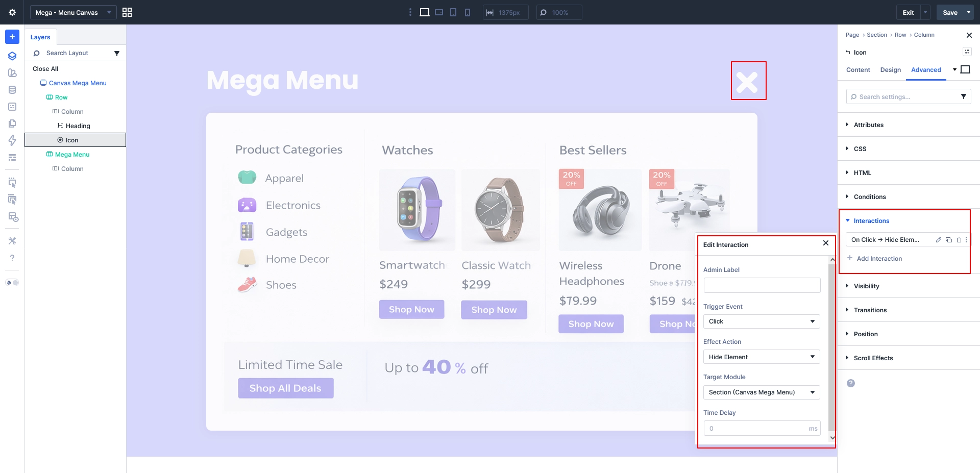The image size is (980, 473).
Task: Click the pencil edit icon on interaction
Action: point(938,240)
